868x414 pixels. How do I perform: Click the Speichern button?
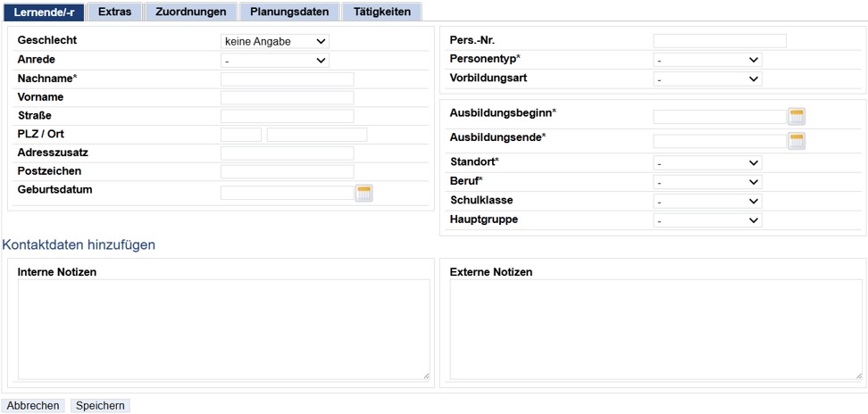pos(100,406)
